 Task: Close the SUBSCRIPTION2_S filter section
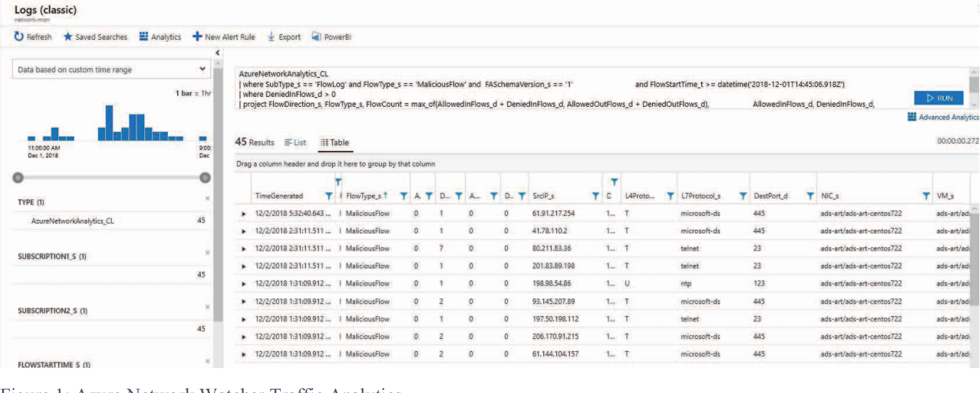tap(207, 307)
